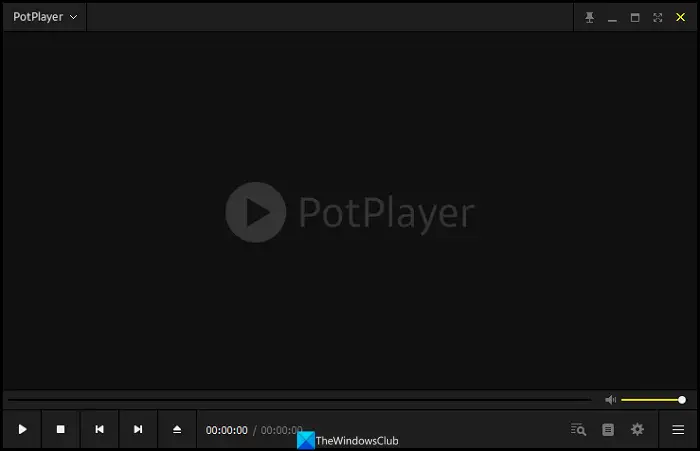Switch to fullscreen mode

click(x=658, y=17)
